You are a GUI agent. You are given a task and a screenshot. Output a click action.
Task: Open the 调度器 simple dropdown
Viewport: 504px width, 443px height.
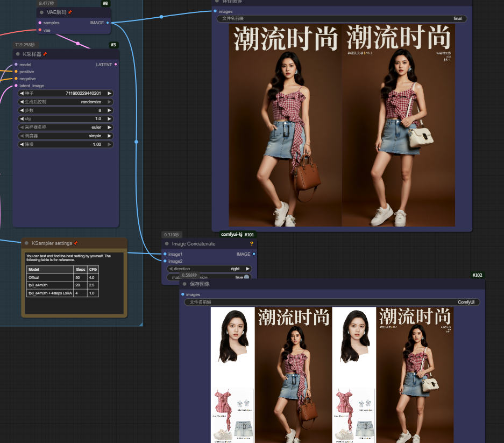[66, 136]
